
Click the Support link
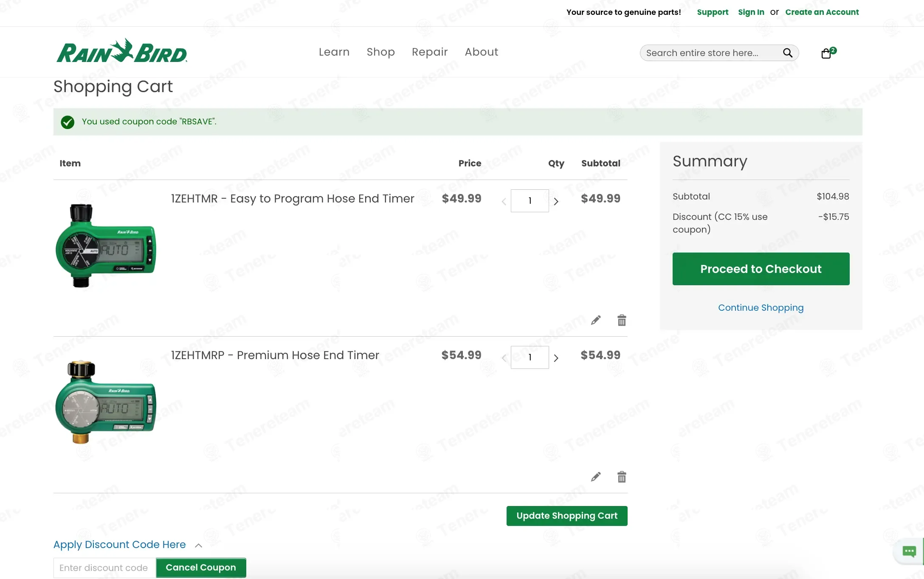click(x=713, y=12)
